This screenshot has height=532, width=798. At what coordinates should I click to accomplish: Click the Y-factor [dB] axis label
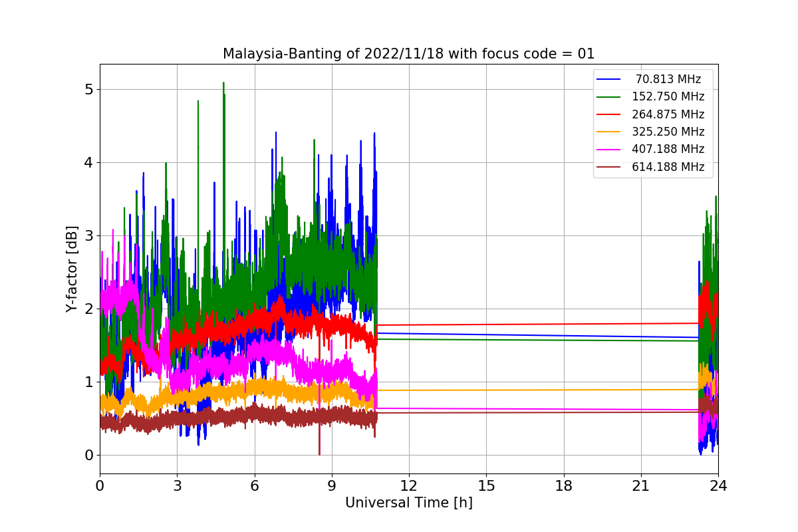point(72,269)
